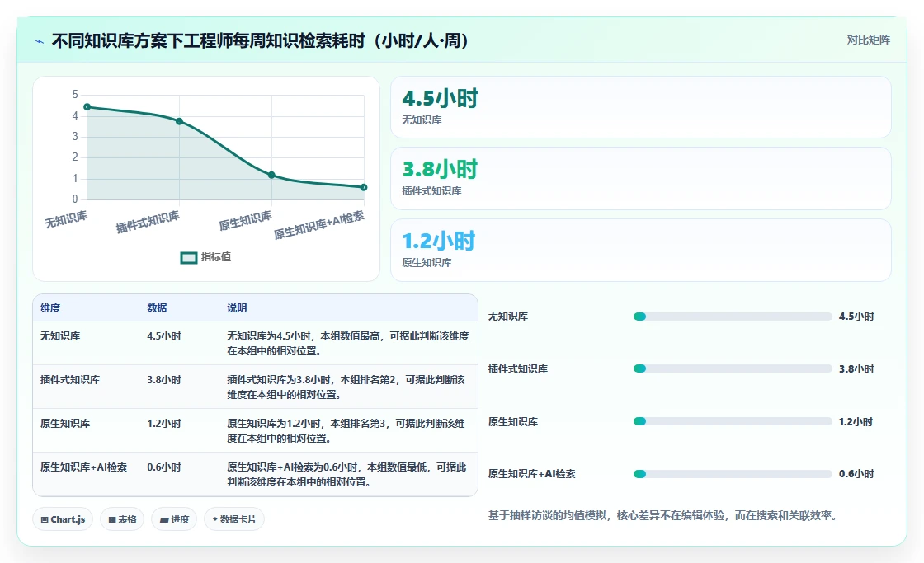Click the 4.5小时 table cell

click(164, 336)
